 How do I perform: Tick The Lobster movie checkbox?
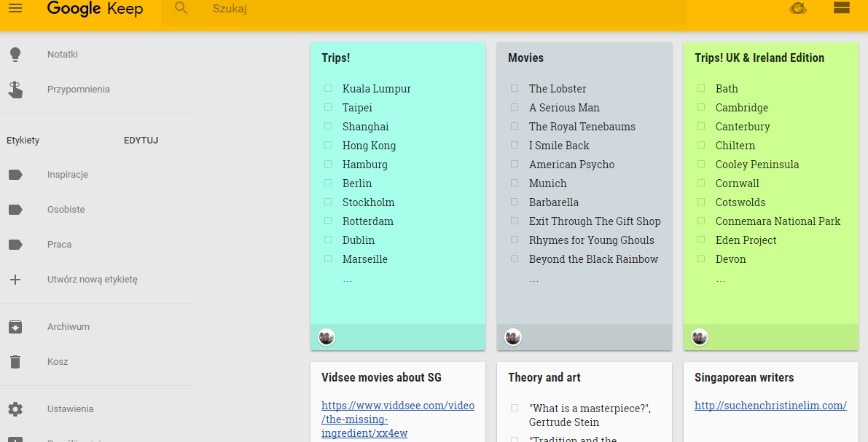coord(515,89)
